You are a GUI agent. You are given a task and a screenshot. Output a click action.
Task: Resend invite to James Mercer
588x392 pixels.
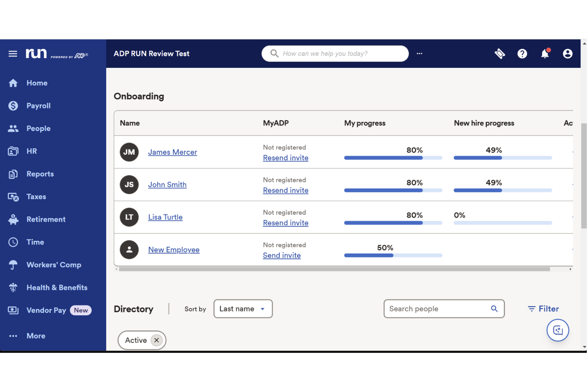coord(286,158)
